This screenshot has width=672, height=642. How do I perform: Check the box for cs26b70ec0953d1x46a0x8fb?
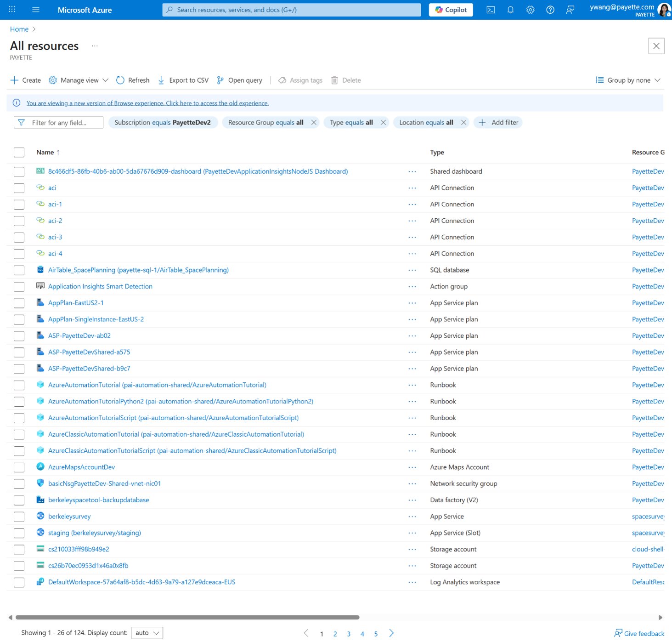coord(19,566)
